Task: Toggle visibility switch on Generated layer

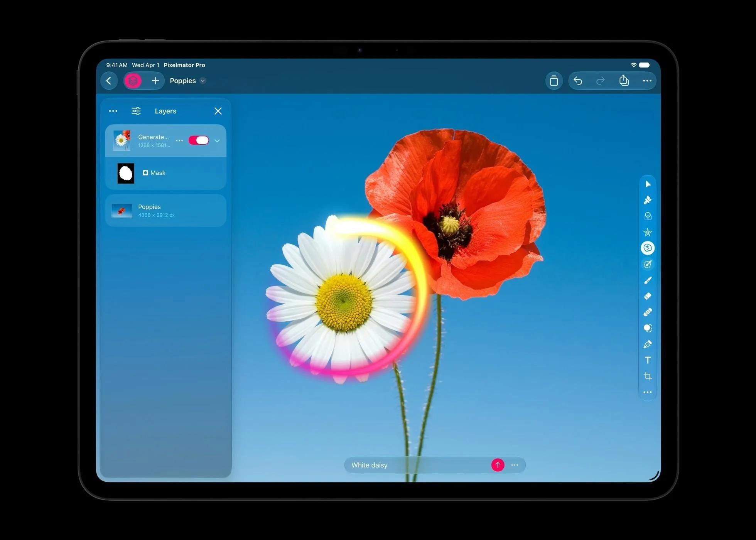Action: (x=199, y=140)
